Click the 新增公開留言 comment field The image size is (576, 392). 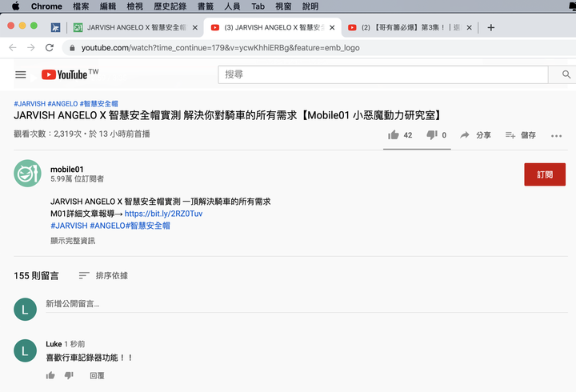(306, 304)
